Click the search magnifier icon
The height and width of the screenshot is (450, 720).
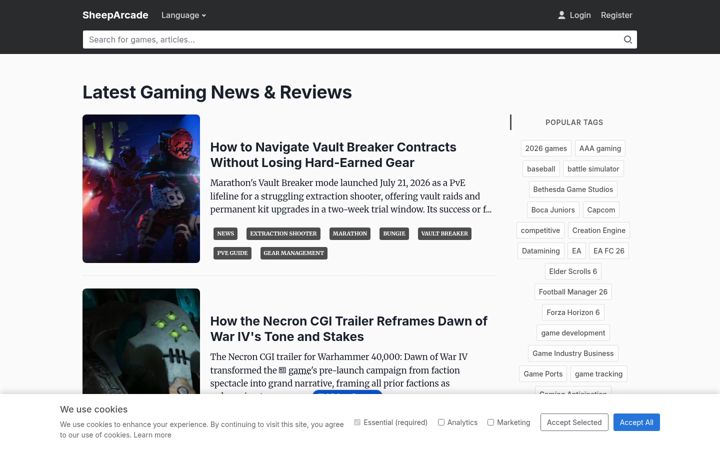[628, 39]
